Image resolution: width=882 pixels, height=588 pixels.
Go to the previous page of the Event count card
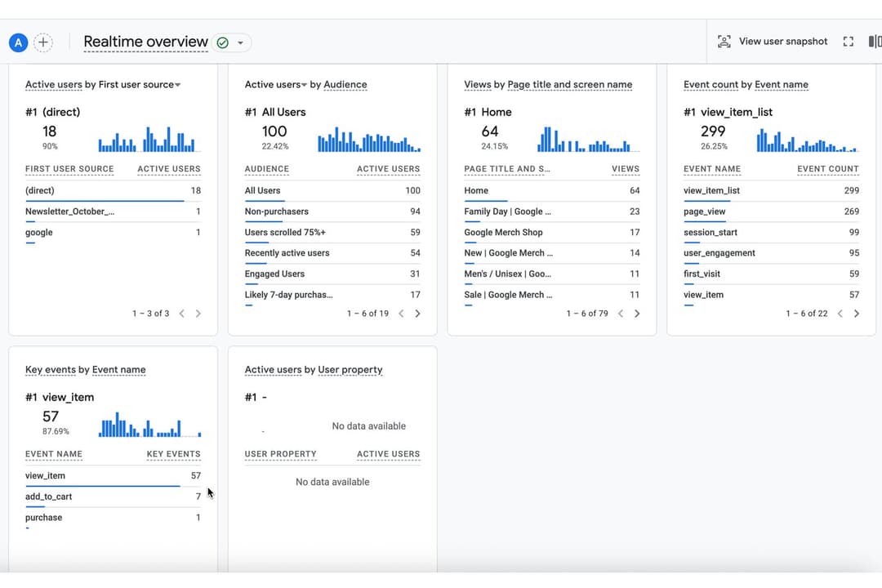point(840,314)
